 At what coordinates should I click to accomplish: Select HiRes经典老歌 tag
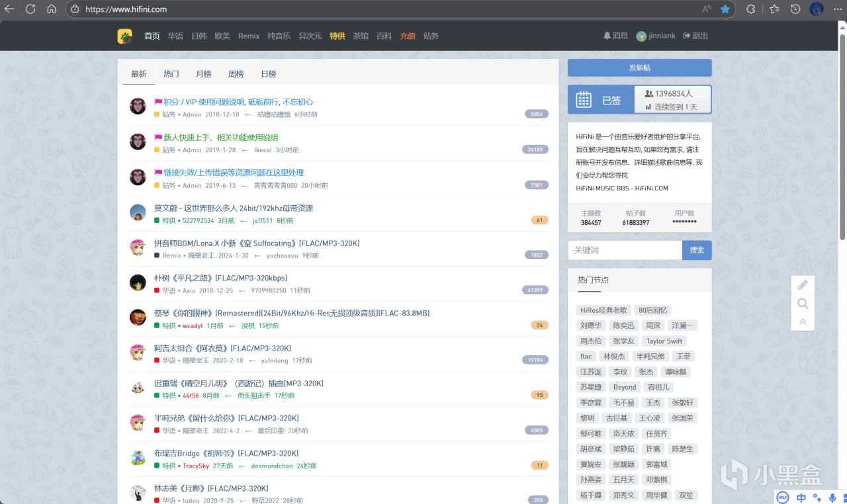click(603, 310)
